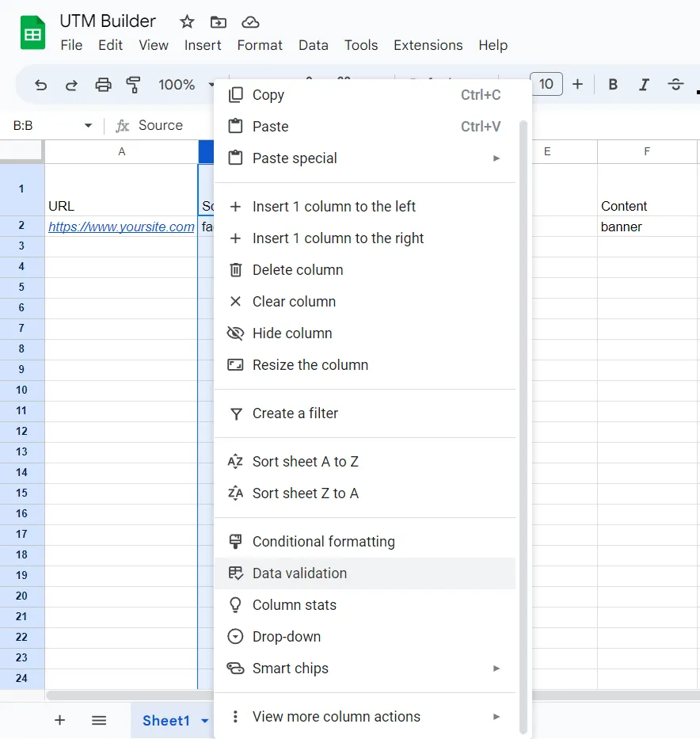700x739 pixels.
Task: Add a new sheet with the plus icon
Action: pyautogui.click(x=59, y=720)
